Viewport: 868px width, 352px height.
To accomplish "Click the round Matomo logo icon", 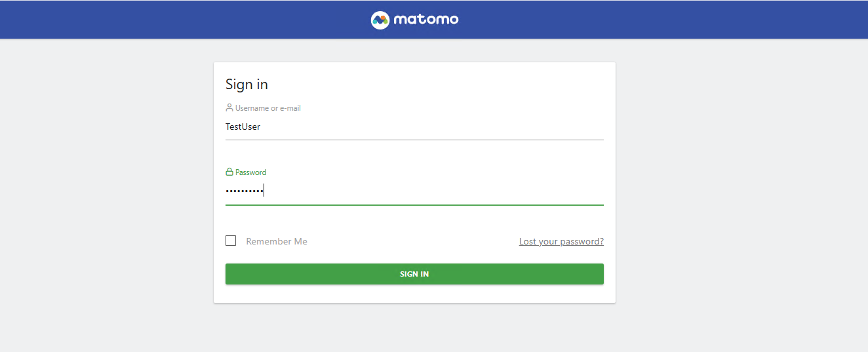I will [x=380, y=20].
